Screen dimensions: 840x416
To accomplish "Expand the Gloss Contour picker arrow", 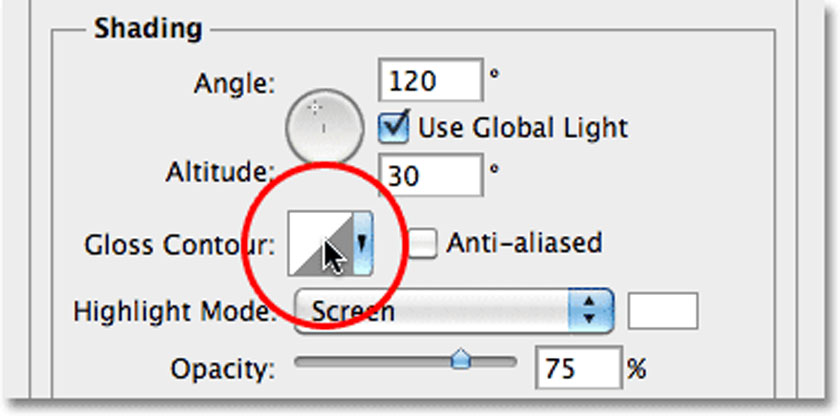I will pyautogui.click(x=363, y=244).
